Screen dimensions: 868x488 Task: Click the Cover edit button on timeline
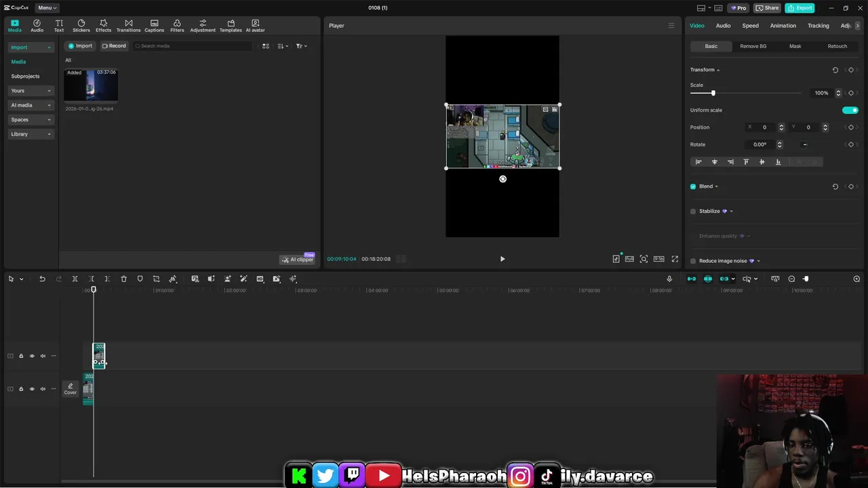71,388
